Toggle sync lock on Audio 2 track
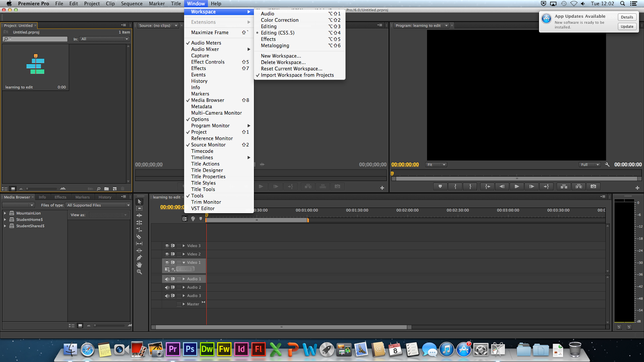The width and height of the screenshot is (644, 362). click(x=173, y=288)
